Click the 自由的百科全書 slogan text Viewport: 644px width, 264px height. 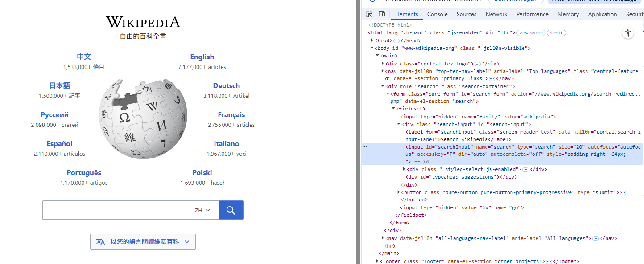tap(143, 37)
